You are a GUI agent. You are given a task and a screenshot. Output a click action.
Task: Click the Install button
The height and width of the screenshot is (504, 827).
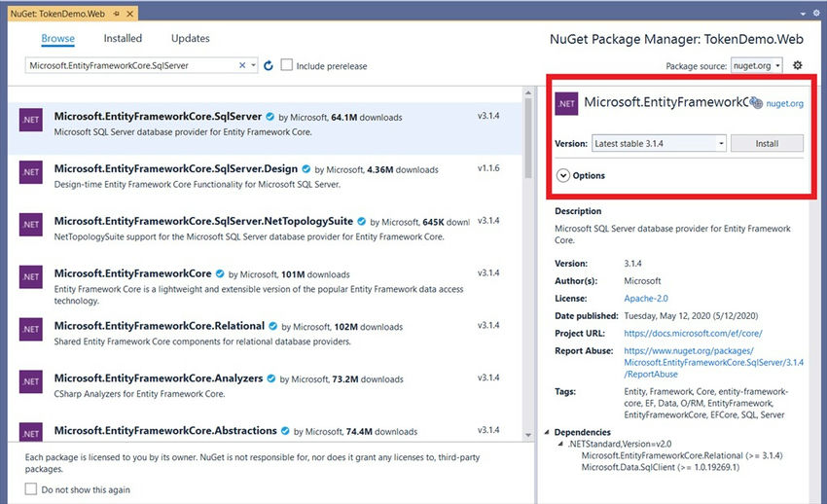pyautogui.click(x=767, y=143)
